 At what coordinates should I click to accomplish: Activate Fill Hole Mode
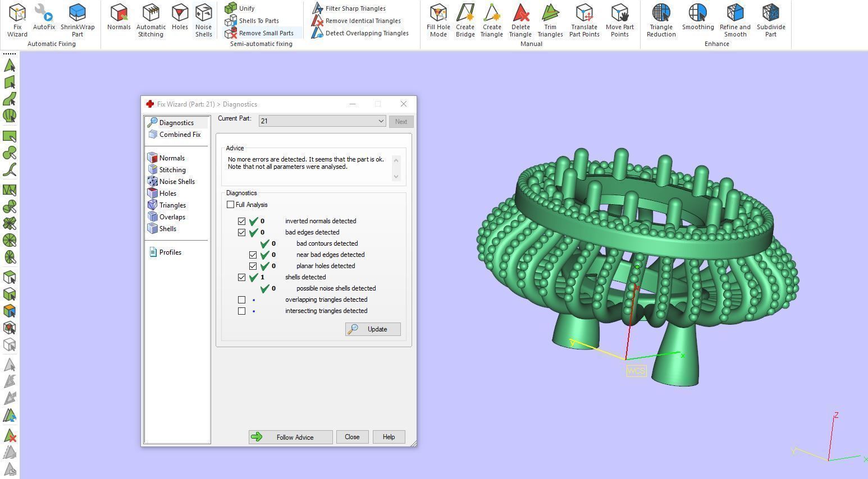tap(438, 20)
